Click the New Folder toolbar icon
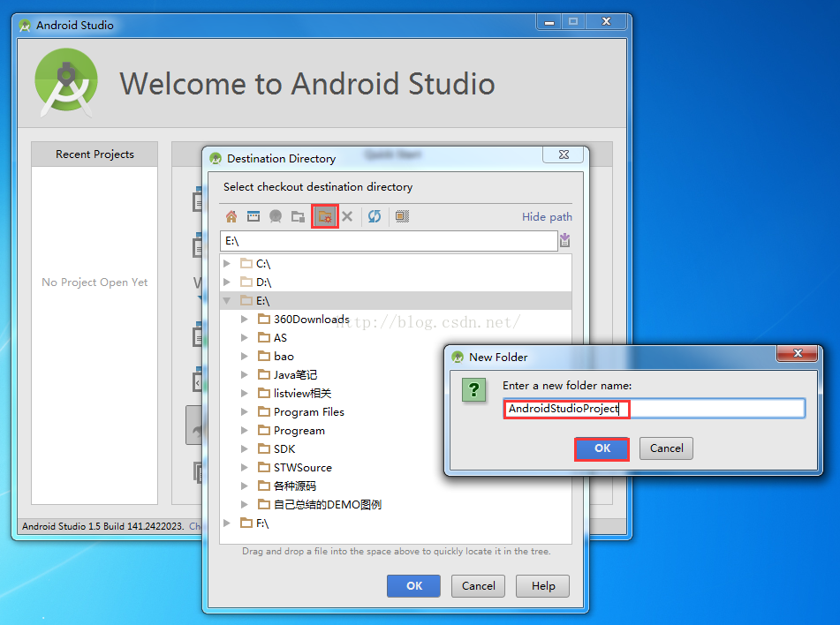 point(325,216)
